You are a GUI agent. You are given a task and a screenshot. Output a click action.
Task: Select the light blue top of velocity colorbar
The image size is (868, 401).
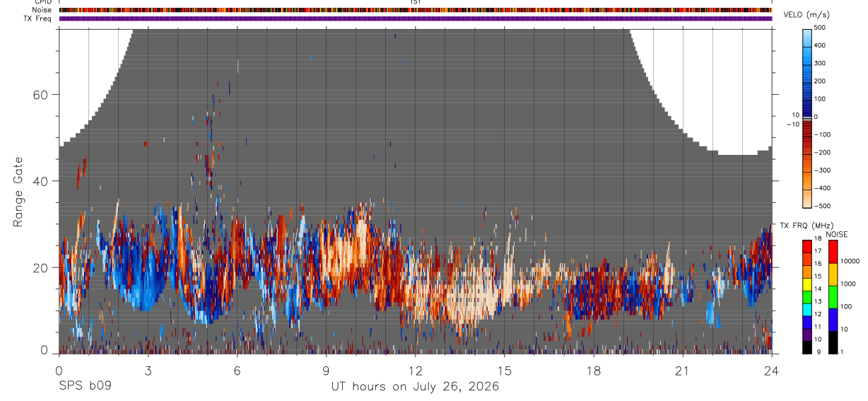(x=807, y=34)
